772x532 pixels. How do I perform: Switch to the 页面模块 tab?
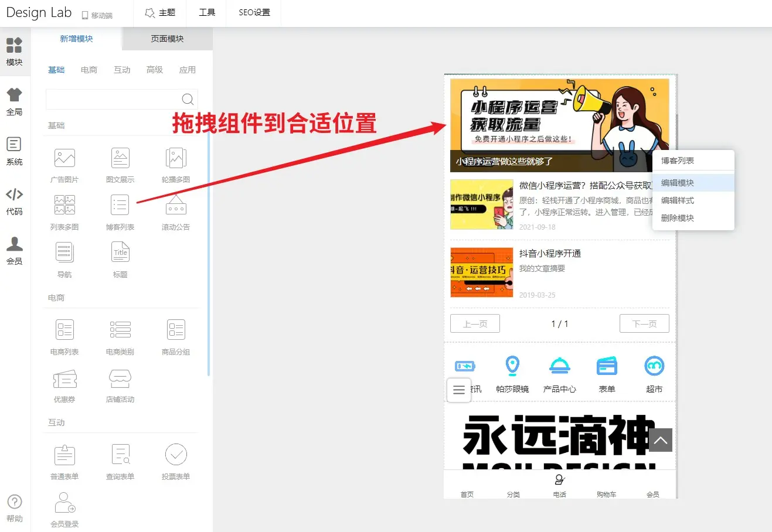167,39
